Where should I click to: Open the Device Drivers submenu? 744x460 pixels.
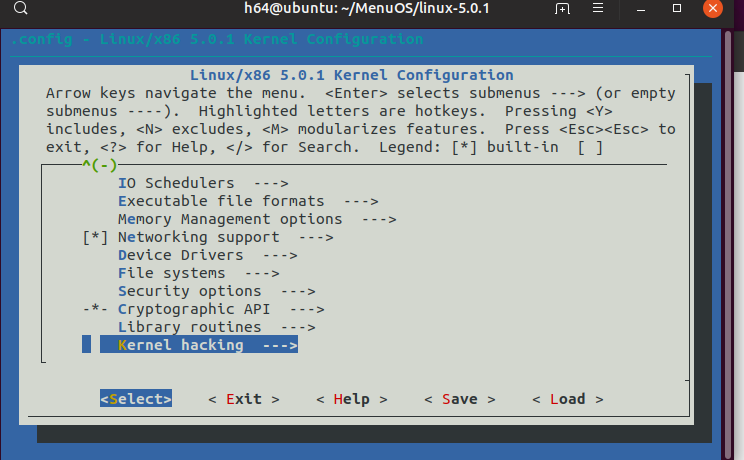point(207,255)
